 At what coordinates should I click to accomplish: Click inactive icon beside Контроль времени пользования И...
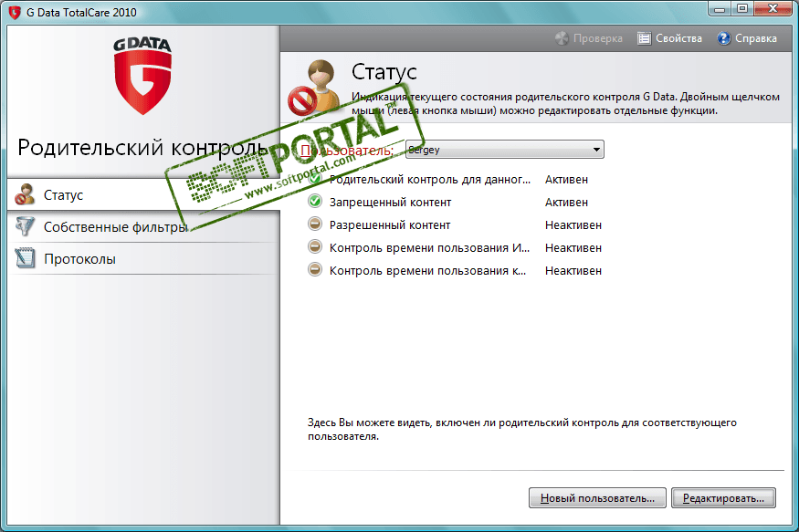click(315, 247)
